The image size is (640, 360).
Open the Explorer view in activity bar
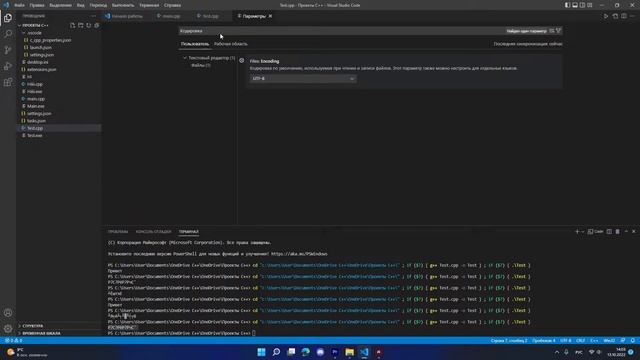pos(8,18)
